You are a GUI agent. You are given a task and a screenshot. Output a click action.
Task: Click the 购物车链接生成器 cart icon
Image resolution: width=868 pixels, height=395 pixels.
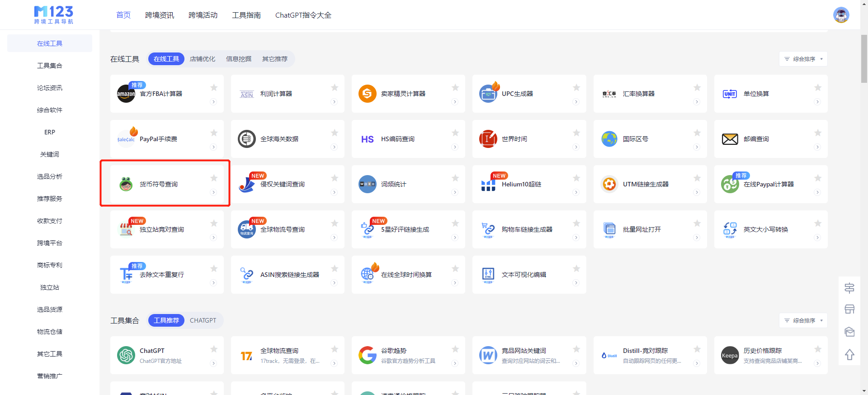488,229
